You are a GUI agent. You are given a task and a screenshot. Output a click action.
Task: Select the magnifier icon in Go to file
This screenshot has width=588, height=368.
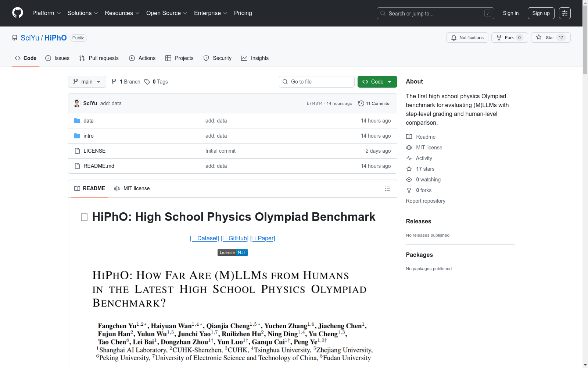pos(285,82)
